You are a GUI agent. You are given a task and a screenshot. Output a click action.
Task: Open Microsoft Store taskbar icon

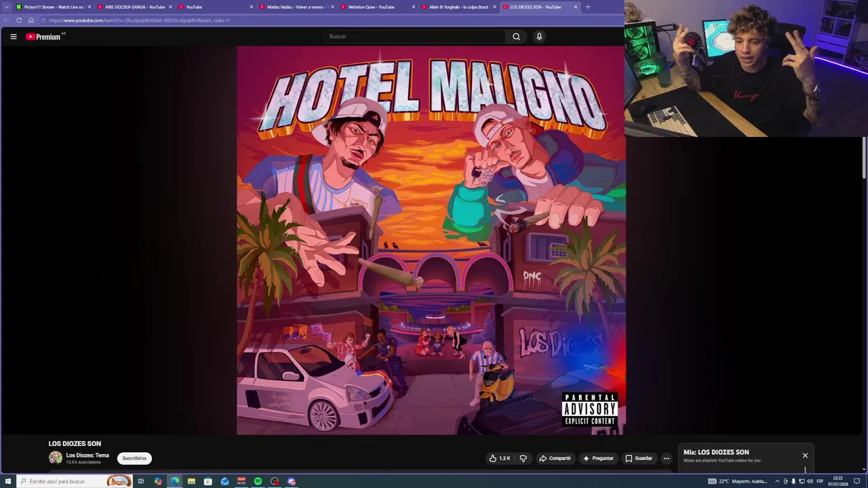click(x=208, y=481)
